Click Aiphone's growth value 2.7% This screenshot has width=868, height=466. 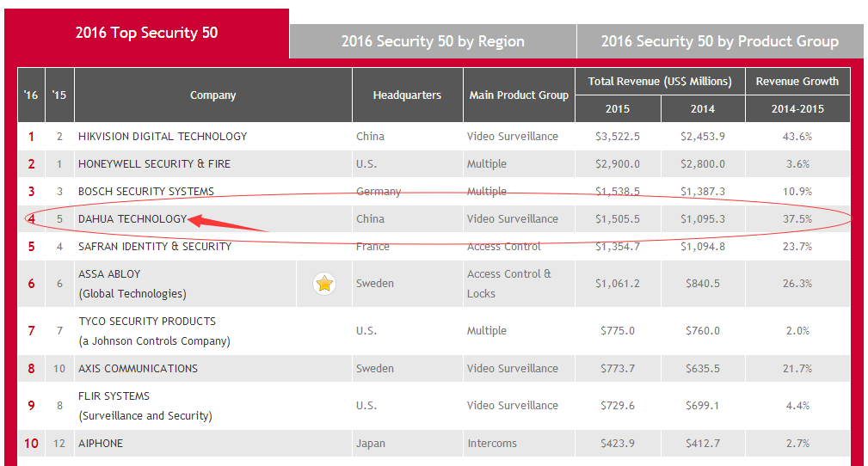coord(797,444)
